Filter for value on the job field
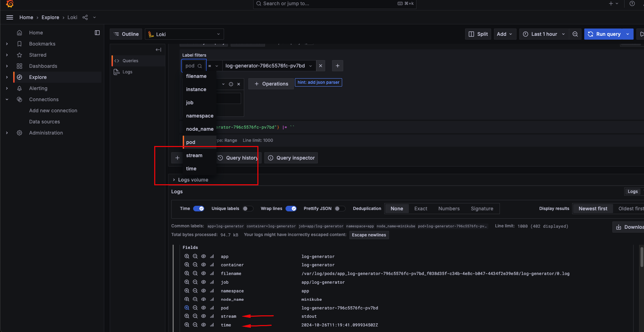644x332 pixels. [187, 282]
